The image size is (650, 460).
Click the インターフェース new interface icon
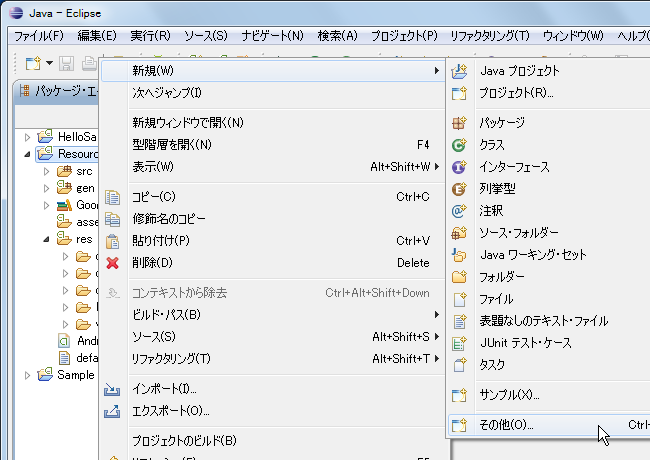[459, 167]
